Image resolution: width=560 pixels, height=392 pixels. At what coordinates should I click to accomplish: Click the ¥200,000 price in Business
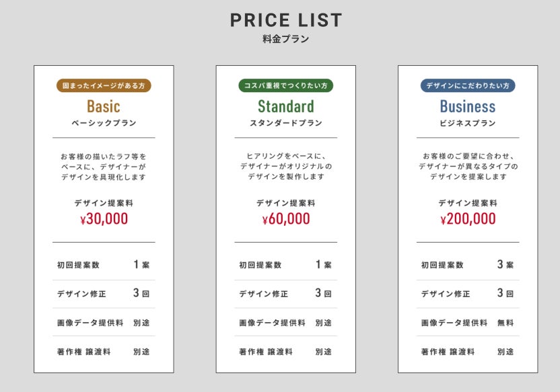468,219
